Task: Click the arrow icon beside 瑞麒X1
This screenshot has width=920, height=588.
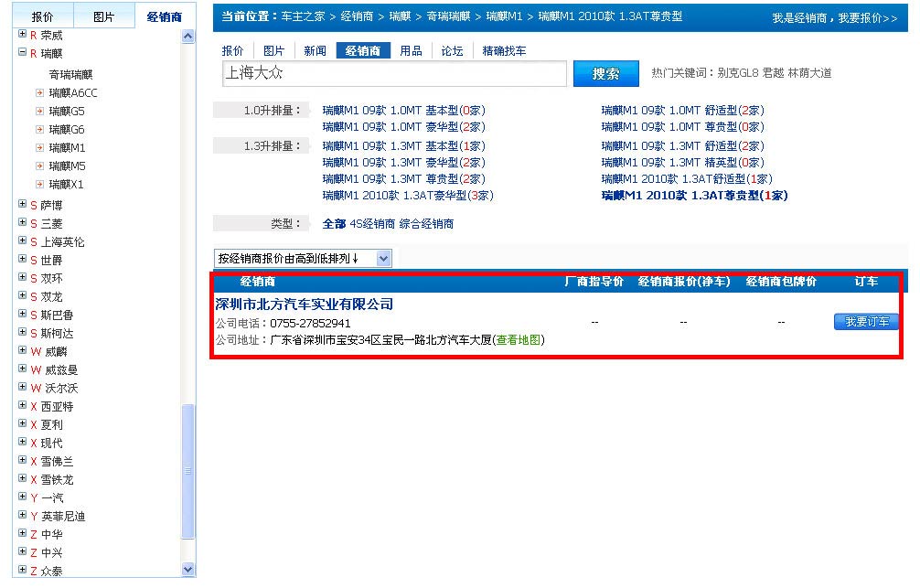Action: (x=39, y=184)
